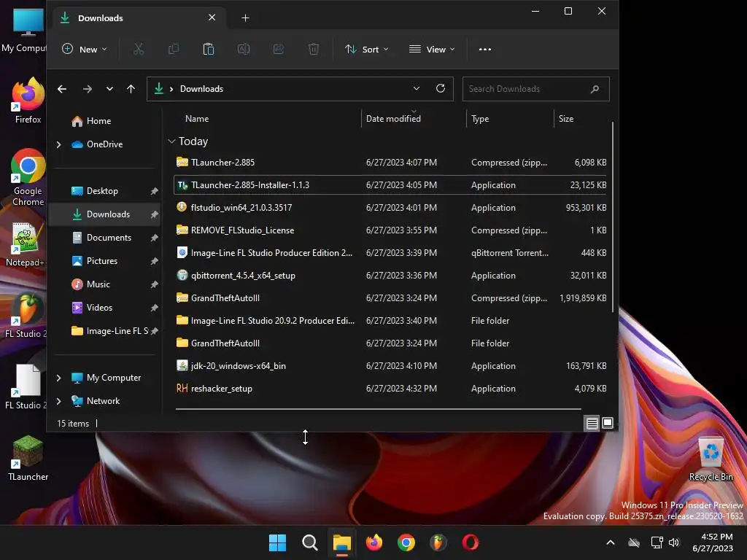747x560 pixels.
Task: Click the Copy icon in toolbar
Action: 174,49
